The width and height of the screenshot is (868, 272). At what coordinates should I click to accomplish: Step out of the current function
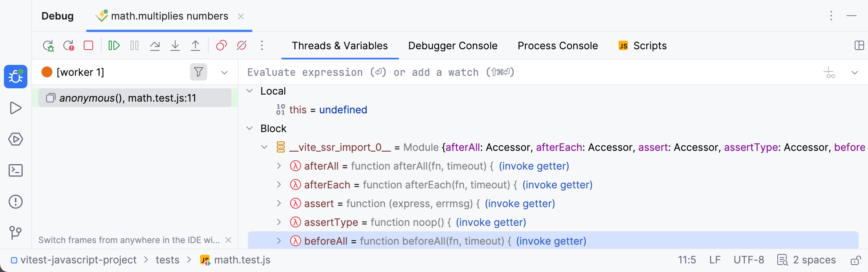[x=195, y=45]
